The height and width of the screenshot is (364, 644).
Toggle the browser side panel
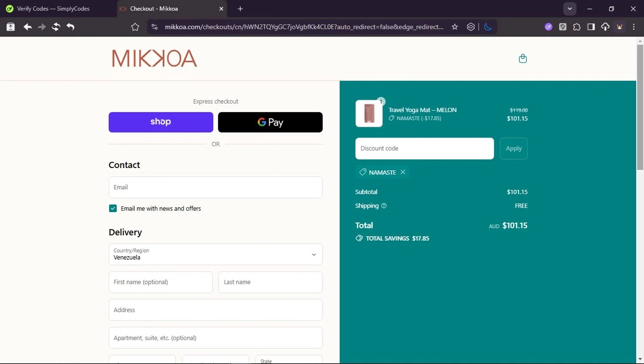pos(591,27)
